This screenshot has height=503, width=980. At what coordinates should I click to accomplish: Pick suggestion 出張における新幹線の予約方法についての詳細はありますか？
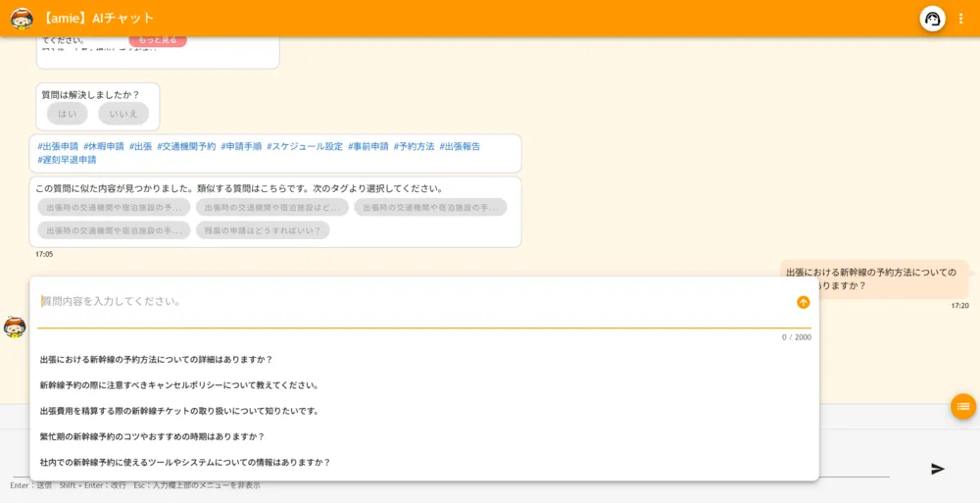156,360
